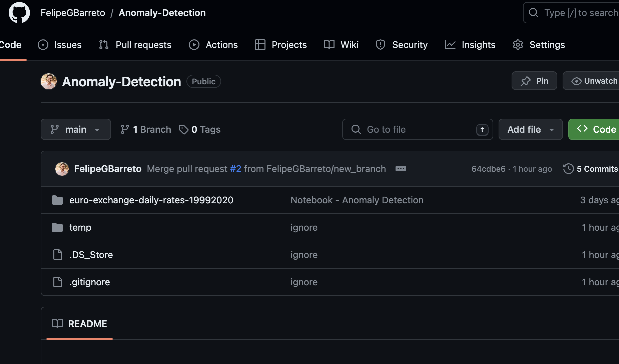619x364 pixels.
Task: Open the Insights tab
Action: (470, 45)
